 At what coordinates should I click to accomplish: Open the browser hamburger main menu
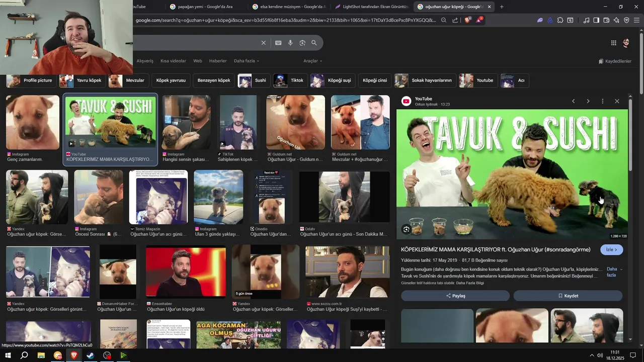coord(636,20)
